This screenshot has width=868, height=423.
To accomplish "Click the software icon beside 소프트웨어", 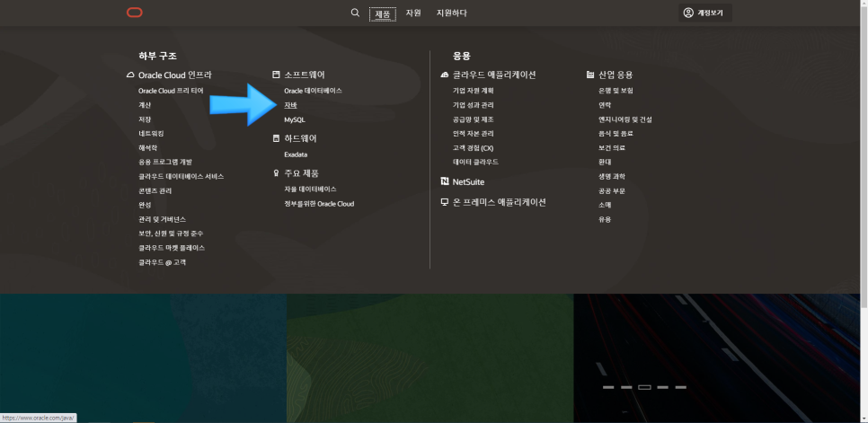I will click(x=276, y=75).
